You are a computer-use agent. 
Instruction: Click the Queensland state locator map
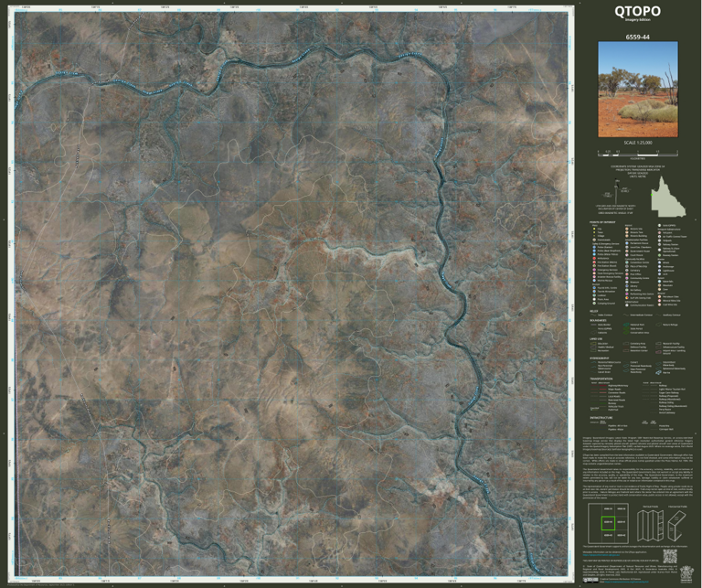click(668, 196)
